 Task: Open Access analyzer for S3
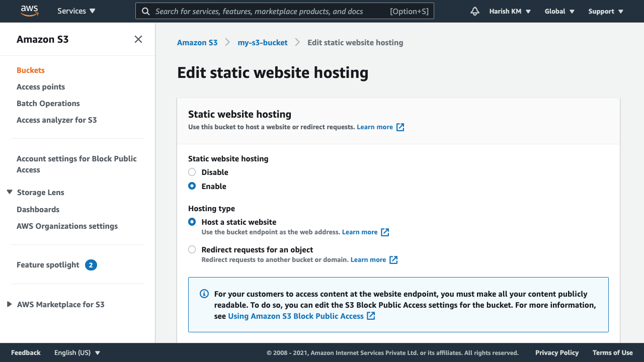(x=56, y=120)
